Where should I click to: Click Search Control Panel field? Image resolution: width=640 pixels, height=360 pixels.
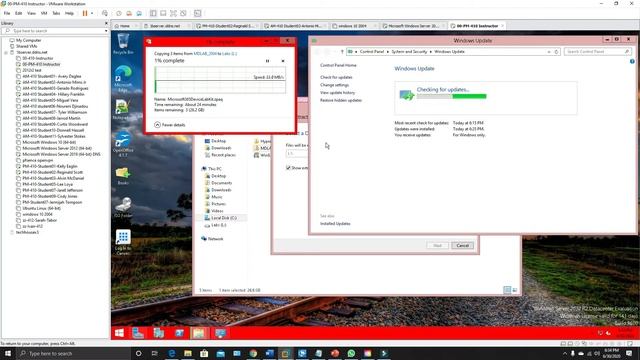(x=598, y=52)
